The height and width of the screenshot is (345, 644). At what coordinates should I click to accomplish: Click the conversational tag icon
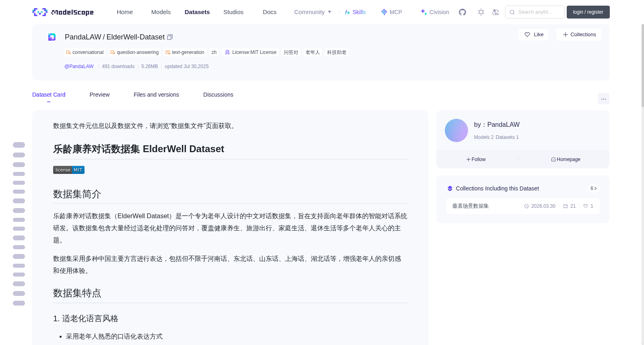tap(68, 52)
